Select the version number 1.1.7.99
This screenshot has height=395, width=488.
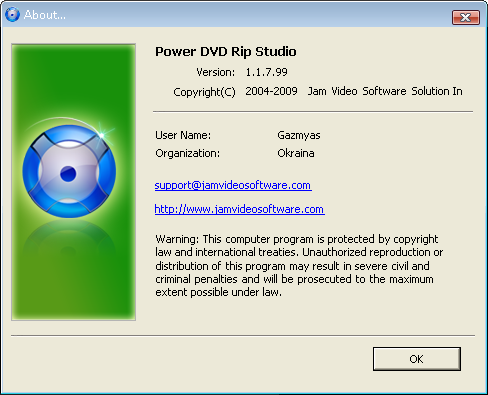click(x=266, y=72)
